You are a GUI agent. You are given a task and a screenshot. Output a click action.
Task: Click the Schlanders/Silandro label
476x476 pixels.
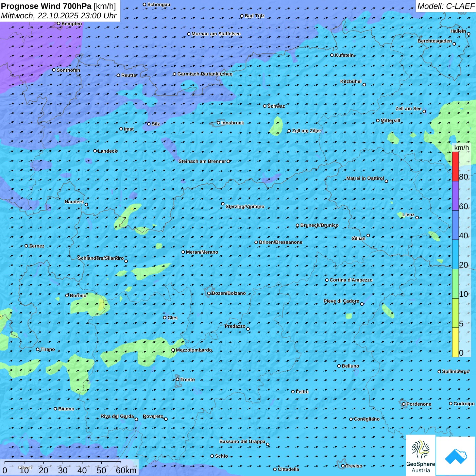pyautogui.click(x=101, y=258)
